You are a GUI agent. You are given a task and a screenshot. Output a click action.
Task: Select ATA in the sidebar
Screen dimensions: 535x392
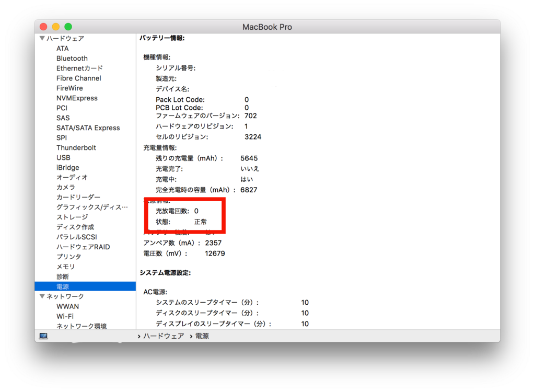click(63, 49)
